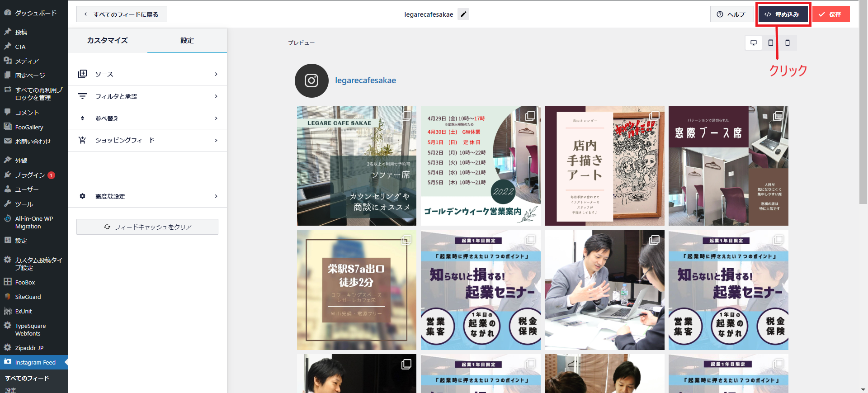Click the FooBox grid icon in sidebar
This screenshot has width=868, height=393.
point(8,282)
